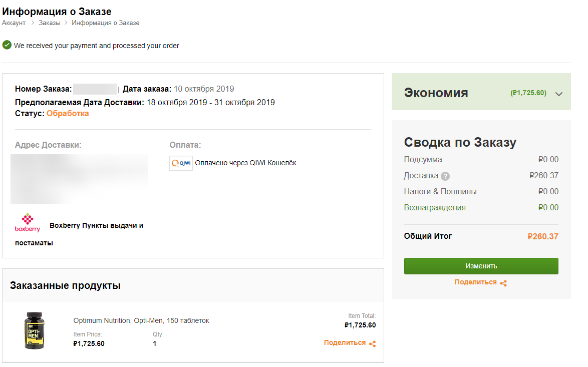The image size is (588, 367).
Task: Click the QIWI wallet payment logo
Action: (x=181, y=163)
